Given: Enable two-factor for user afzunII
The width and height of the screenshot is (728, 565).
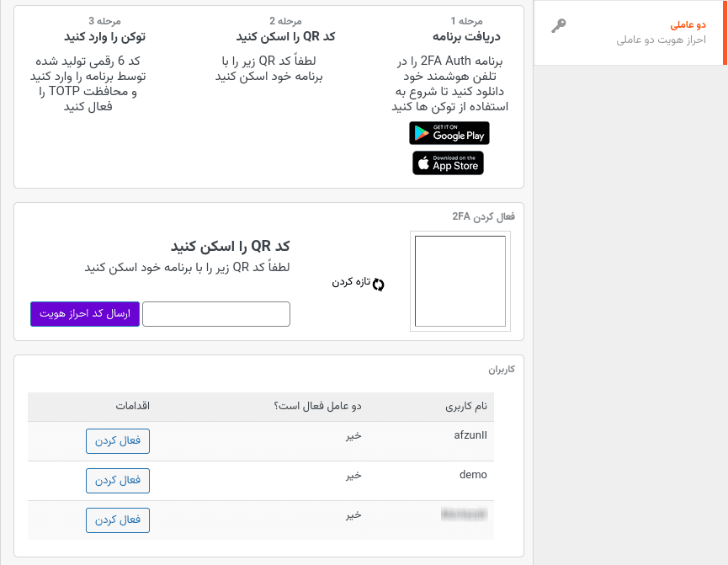Looking at the screenshot, I should click(x=118, y=441).
